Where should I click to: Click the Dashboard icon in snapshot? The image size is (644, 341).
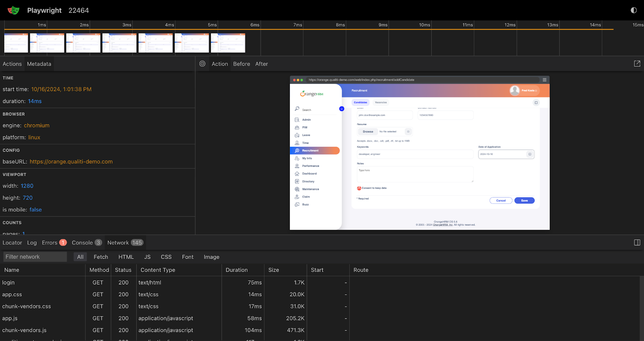pos(297,174)
